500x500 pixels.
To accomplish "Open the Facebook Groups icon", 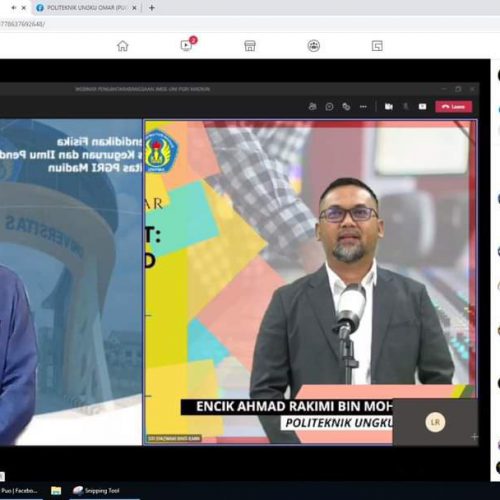I will pyautogui.click(x=313, y=46).
